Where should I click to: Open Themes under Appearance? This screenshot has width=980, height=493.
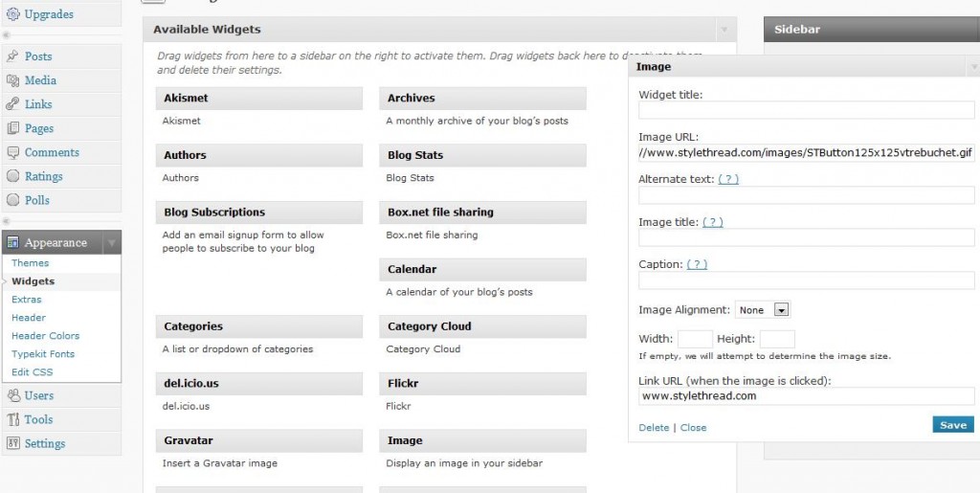[x=31, y=263]
